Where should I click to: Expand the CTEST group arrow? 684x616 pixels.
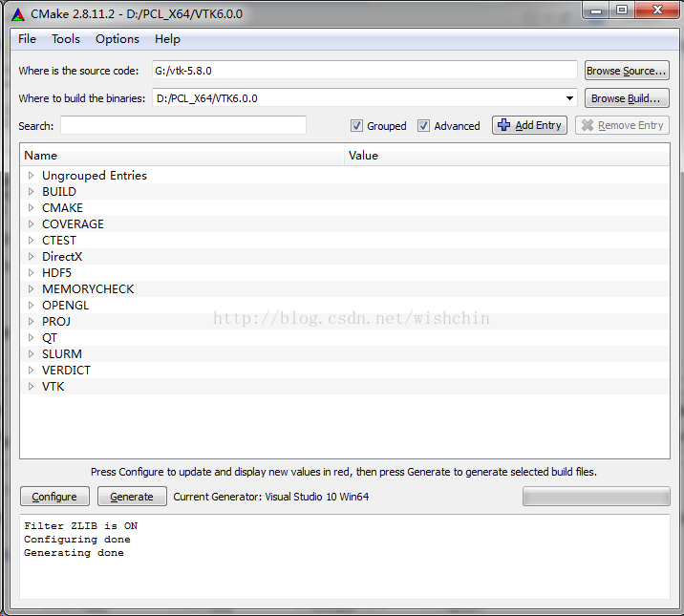(x=31, y=241)
